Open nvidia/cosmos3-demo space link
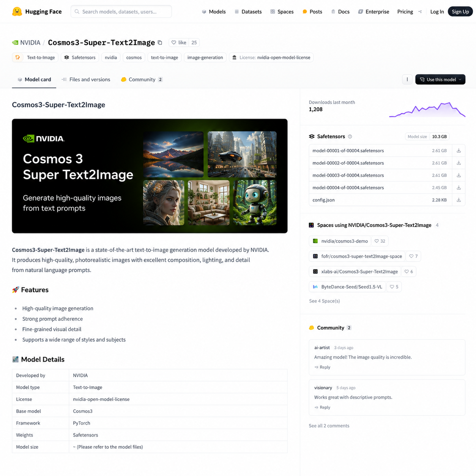Viewport: 476px width, 476px height. (345, 241)
